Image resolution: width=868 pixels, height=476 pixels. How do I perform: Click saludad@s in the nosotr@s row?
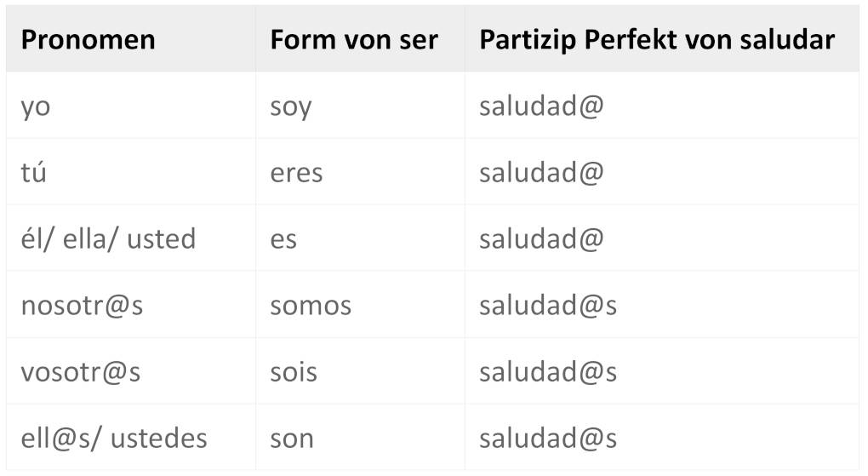[x=548, y=306]
